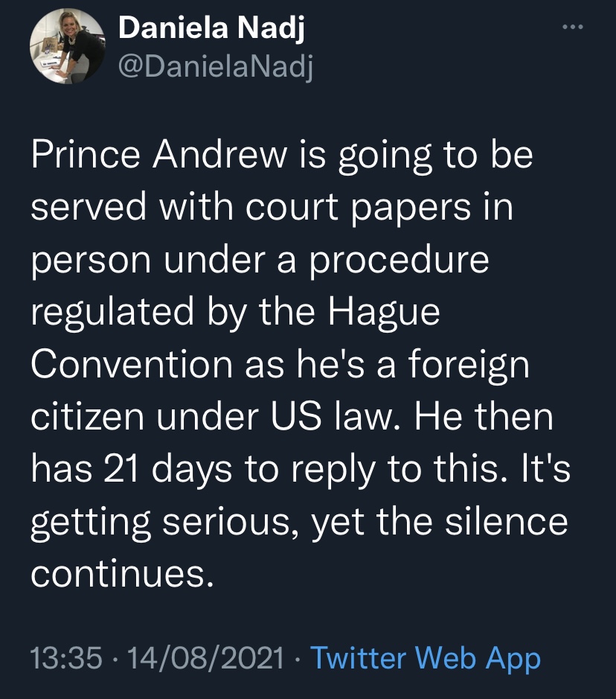Click "foreign" in the tweet text

tap(469, 365)
